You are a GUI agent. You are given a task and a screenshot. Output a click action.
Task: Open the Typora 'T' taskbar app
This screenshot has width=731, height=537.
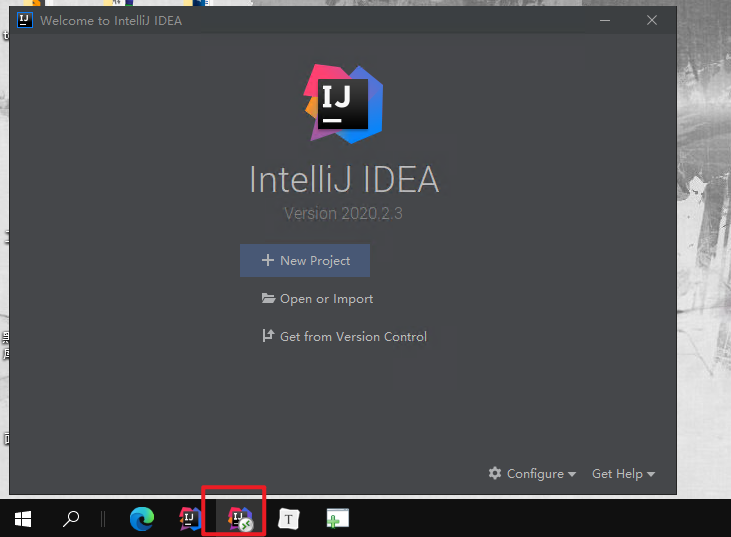pyautogui.click(x=288, y=518)
